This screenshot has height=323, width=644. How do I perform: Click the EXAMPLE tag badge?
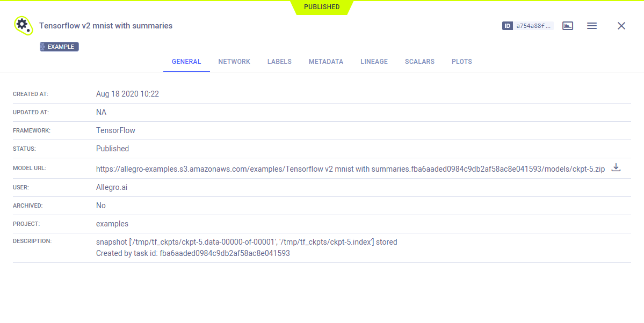pos(60,47)
